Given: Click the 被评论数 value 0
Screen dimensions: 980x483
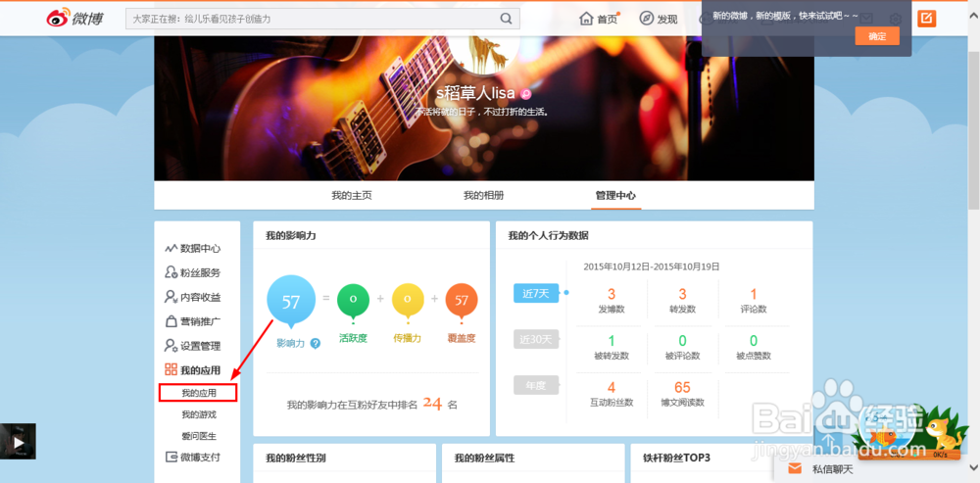Looking at the screenshot, I should (682, 341).
